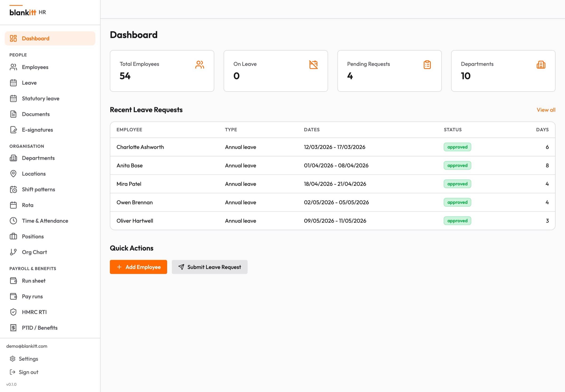Click Sign out
565x392 pixels.
(24, 372)
